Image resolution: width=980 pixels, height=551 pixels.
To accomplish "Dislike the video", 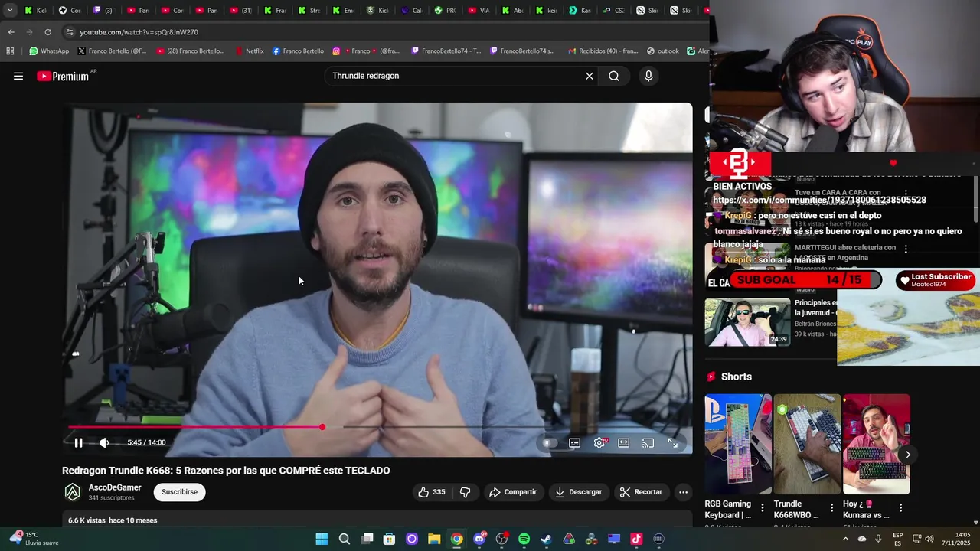I will [465, 492].
